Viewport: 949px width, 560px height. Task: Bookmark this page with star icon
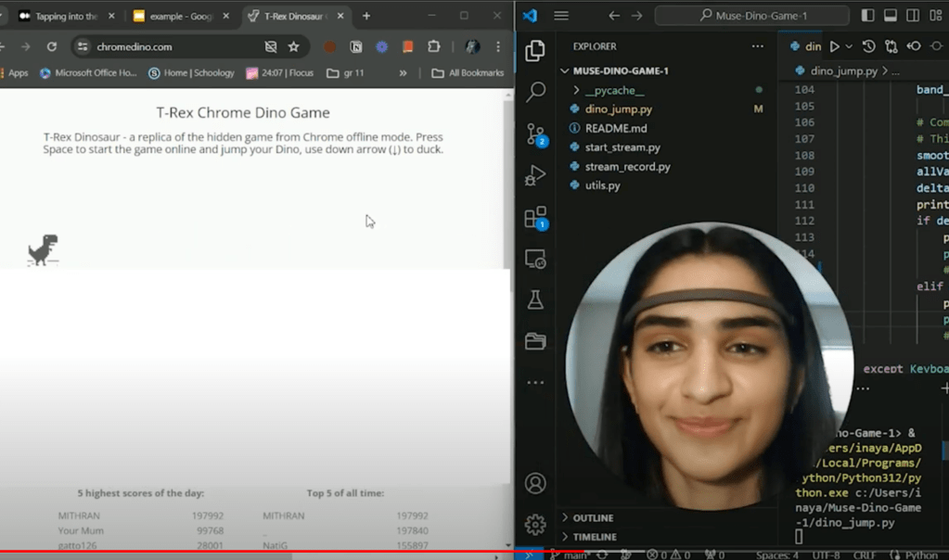pos(294,46)
